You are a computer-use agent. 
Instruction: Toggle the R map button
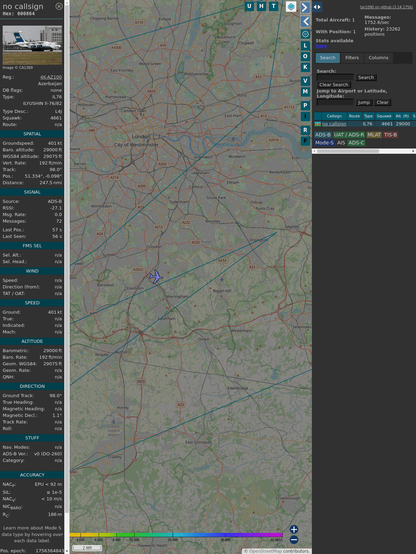click(305, 130)
